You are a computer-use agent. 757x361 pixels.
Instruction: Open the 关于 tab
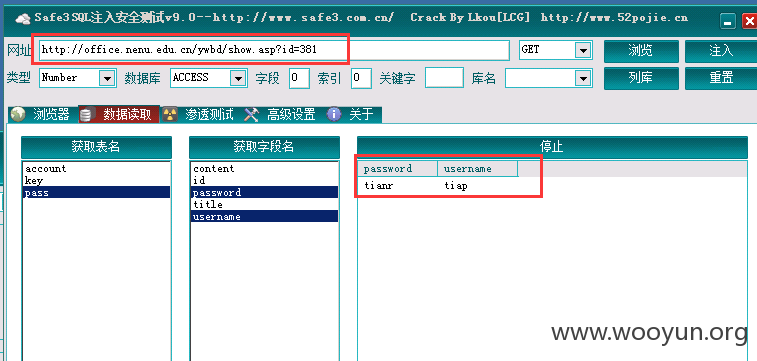coord(353,114)
